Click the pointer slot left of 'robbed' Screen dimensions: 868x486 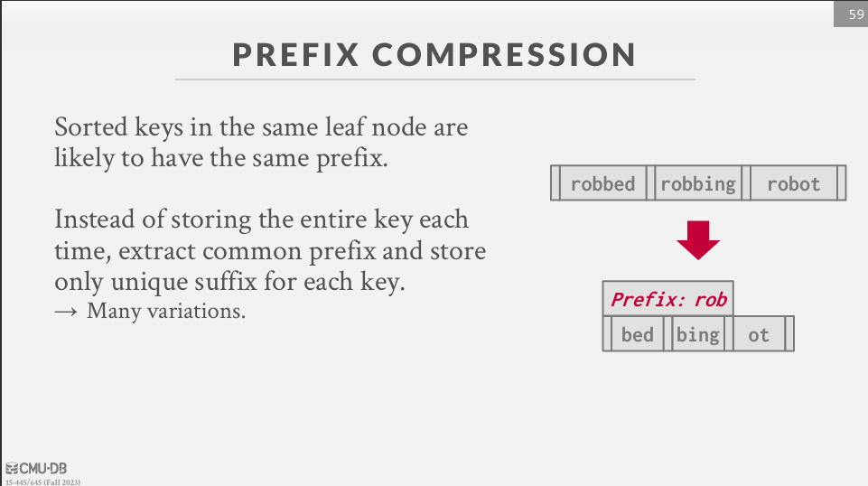click(555, 183)
